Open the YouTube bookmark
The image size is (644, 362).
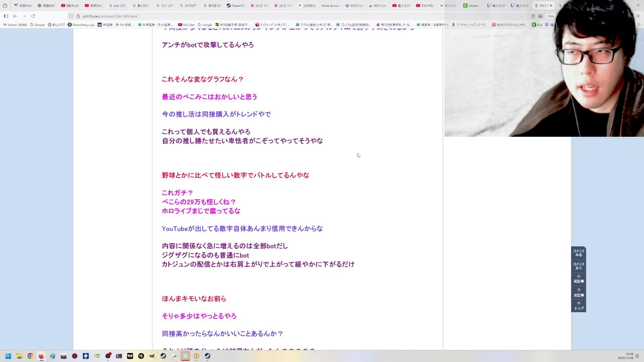(x=186, y=25)
